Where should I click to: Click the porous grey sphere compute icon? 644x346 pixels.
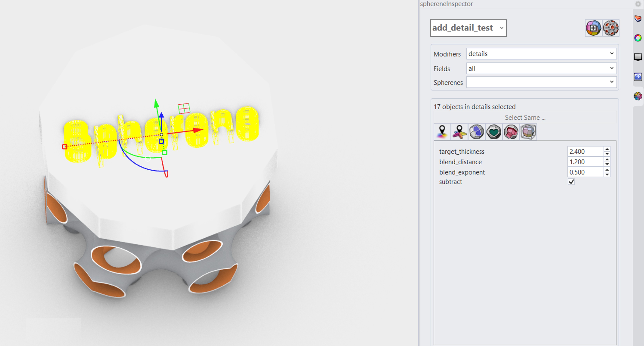[x=611, y=28]
